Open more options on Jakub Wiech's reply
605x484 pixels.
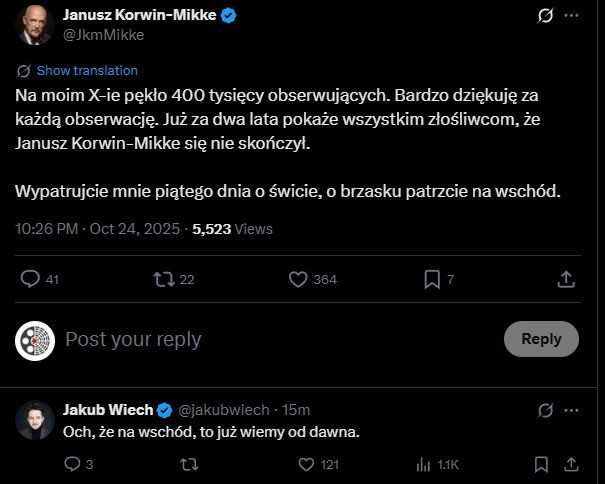pos(573,410)
